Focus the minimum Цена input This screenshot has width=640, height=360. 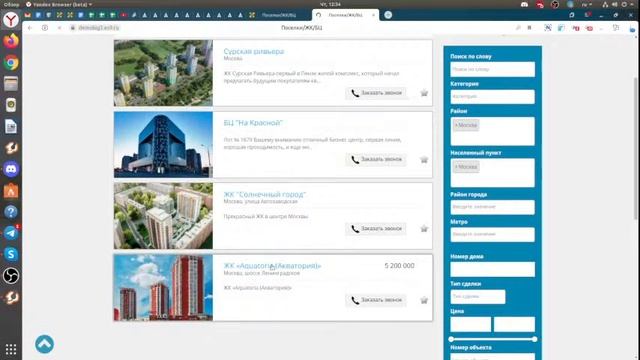[x=471, y=324]
